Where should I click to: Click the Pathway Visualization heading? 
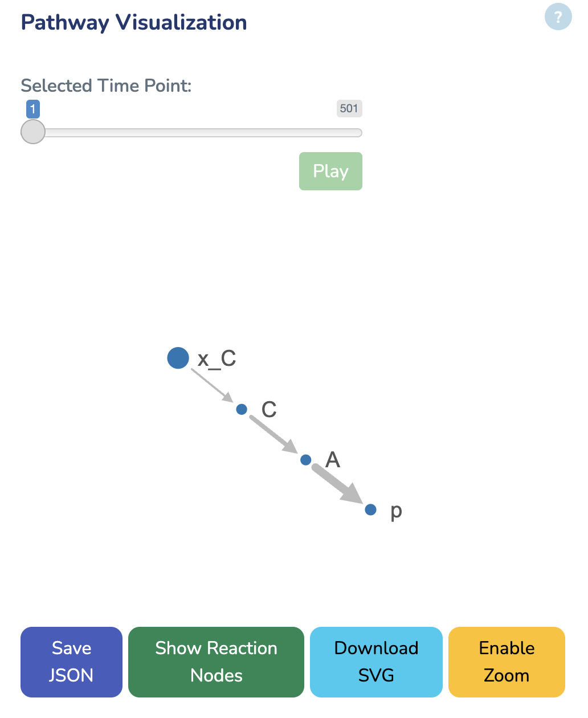tap(133, 22)
